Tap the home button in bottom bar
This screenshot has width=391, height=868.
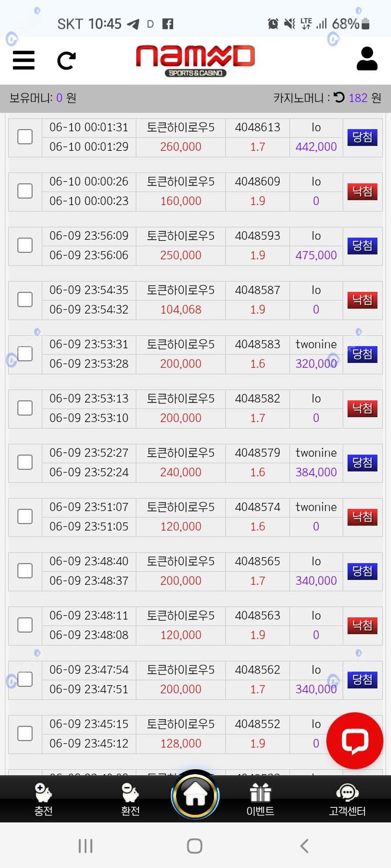[195, 796]
